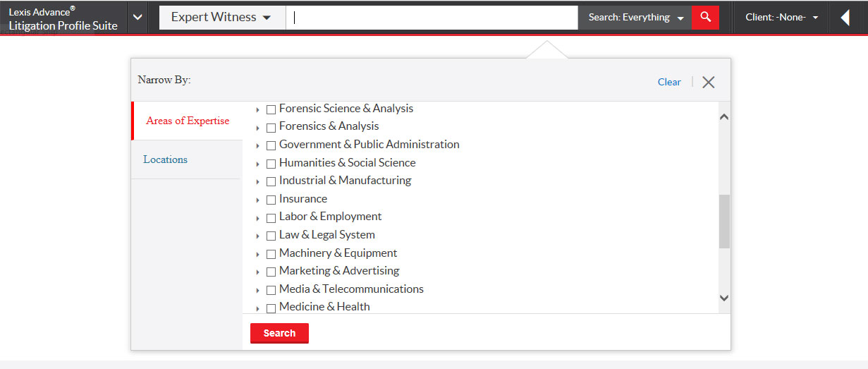Image resolution: width=868 pixels, height=369 pixels.
Task: Expand the Medicine & Health category arrow
Action: [x=258, y=308]
